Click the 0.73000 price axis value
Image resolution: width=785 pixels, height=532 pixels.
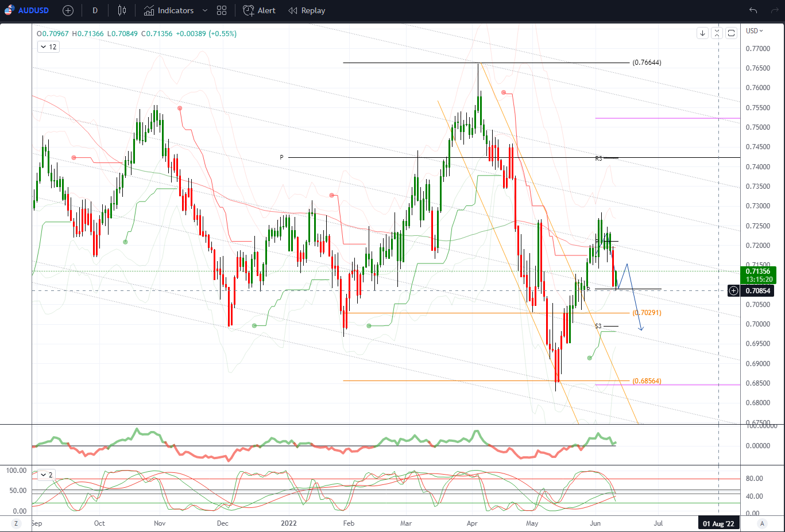[758, 206]
